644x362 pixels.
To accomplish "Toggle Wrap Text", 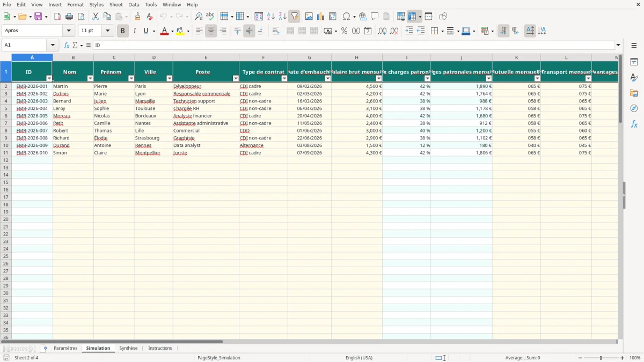I will click(276, 31).
